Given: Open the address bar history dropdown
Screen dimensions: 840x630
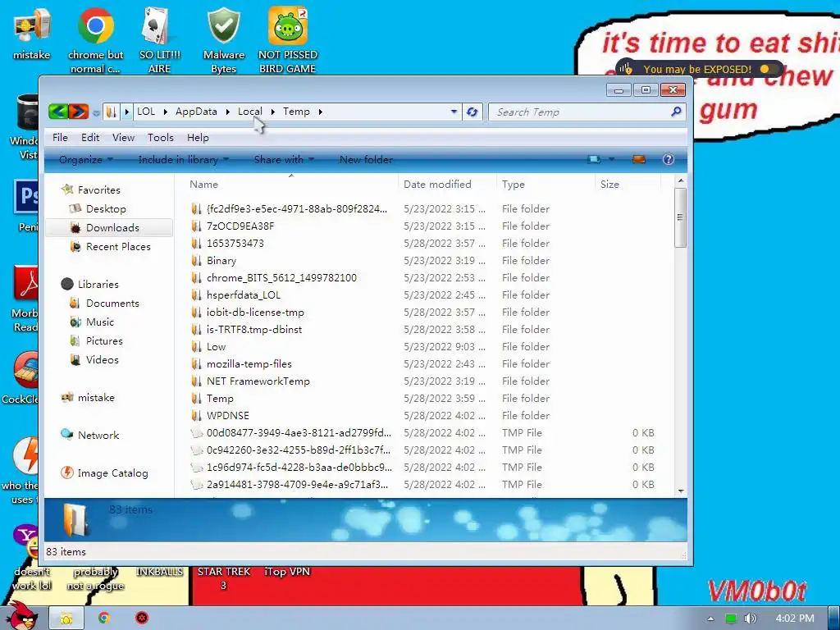Looking at the screenshot, I should 454,112.
